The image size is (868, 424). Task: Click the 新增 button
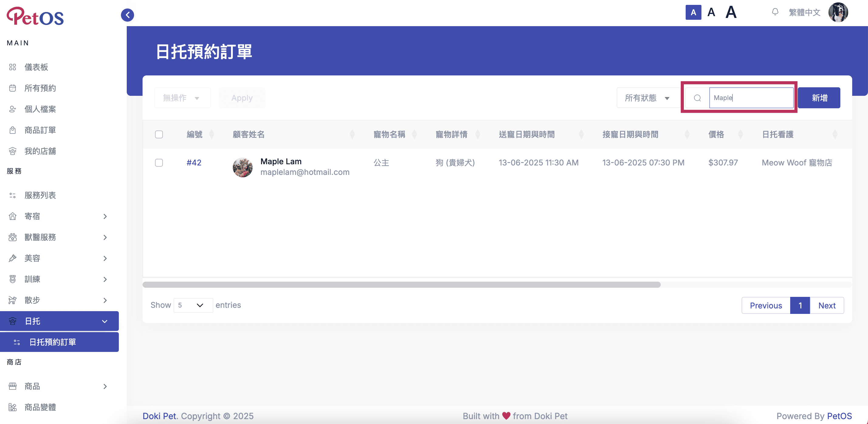[x=819, y=98]
